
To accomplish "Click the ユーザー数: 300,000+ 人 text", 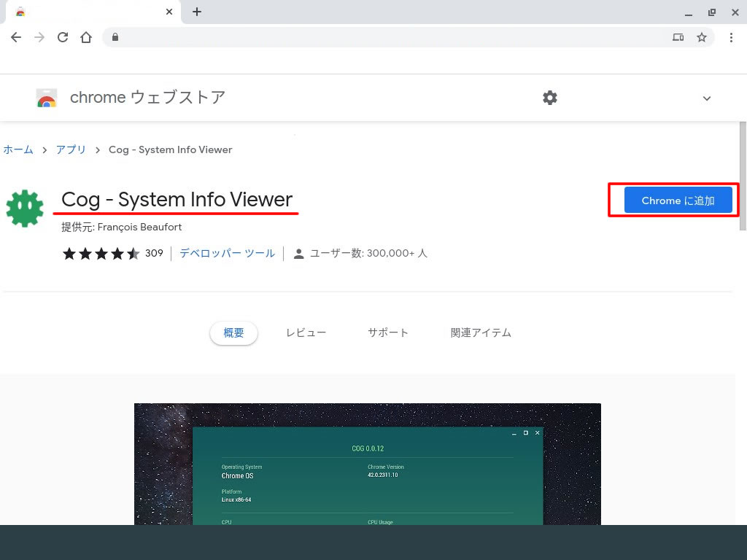I will click(x=368, y=253).
